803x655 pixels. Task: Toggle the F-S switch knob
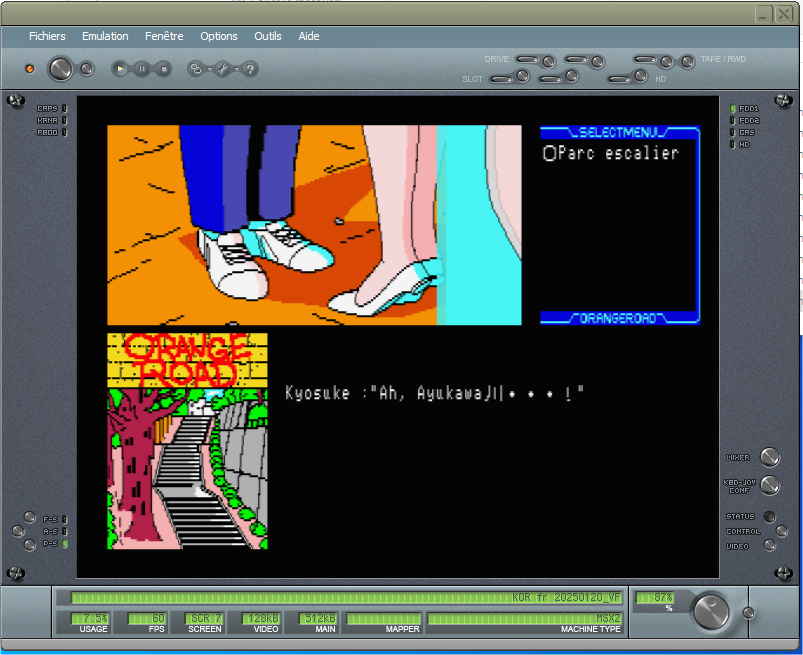30,517
